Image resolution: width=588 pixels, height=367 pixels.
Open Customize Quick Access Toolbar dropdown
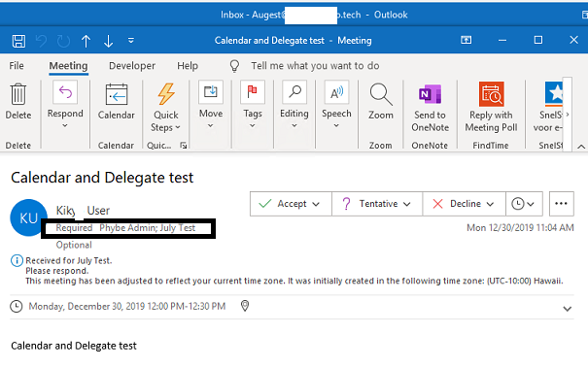[131, 40]
